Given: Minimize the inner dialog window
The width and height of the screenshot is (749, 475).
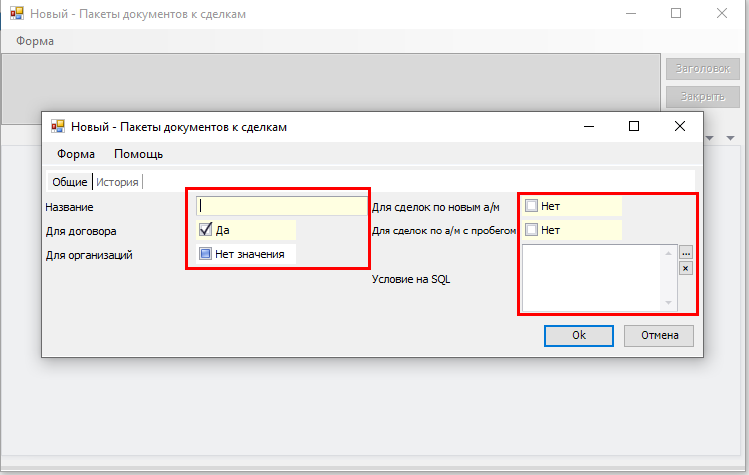Looking at the screenshot, I should click(x=587, y=127).
